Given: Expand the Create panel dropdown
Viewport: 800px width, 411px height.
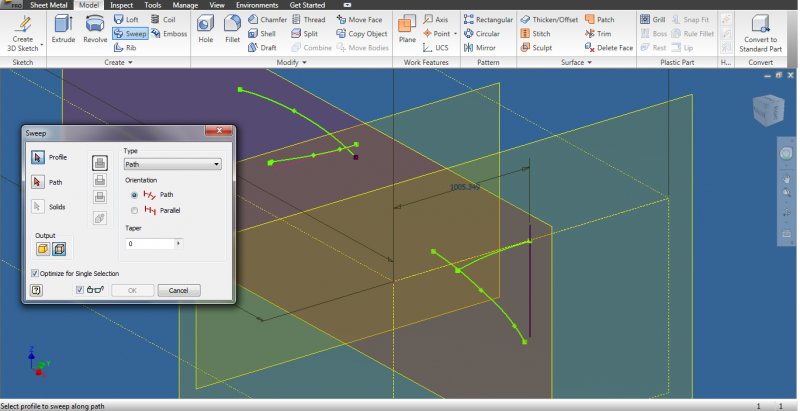Looking at the screenshot, I should [x=132, y=62].
